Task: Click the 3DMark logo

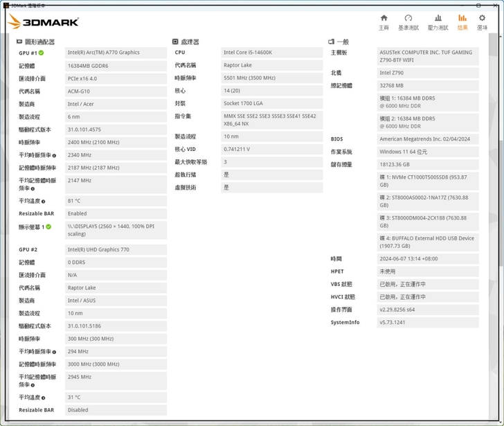Action: tap(44, 22)
